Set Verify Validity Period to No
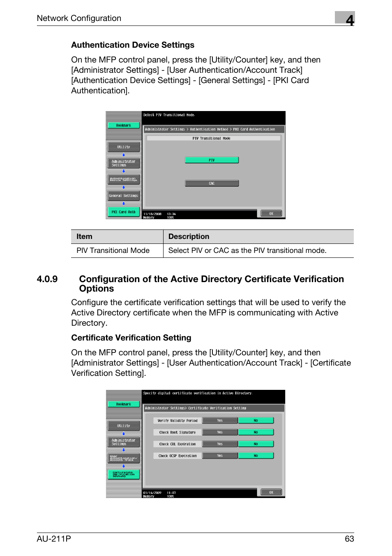 tap(256, 420)
